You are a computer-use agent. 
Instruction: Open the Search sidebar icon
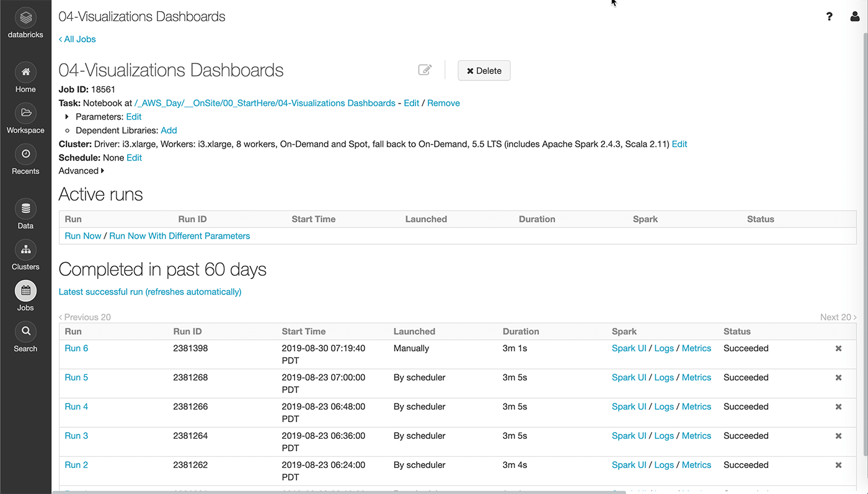25,332
